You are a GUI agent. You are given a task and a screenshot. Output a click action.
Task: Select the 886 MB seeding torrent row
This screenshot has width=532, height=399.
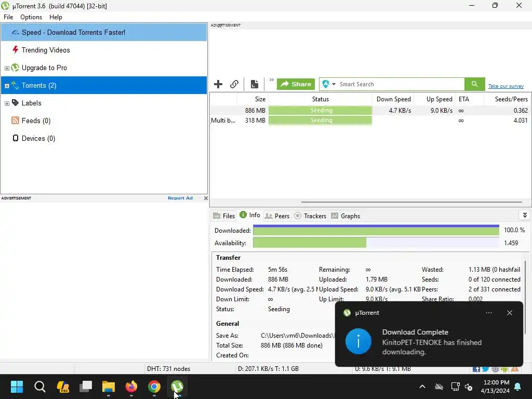[x=370, y=111]
